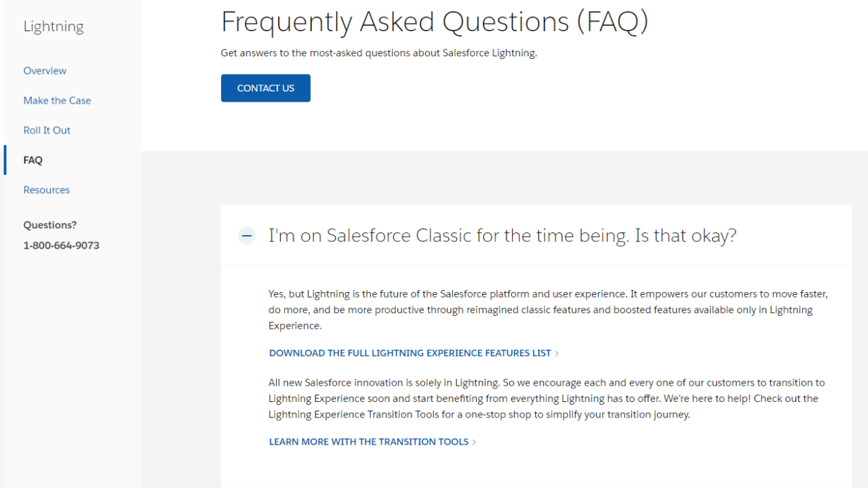Learn more with the transition tools
This screenshot has width=868, height=488.
[368, 441]
